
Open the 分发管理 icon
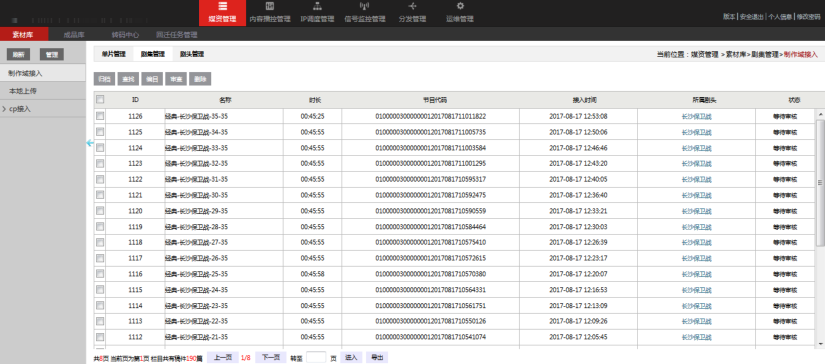pos(412,6)
